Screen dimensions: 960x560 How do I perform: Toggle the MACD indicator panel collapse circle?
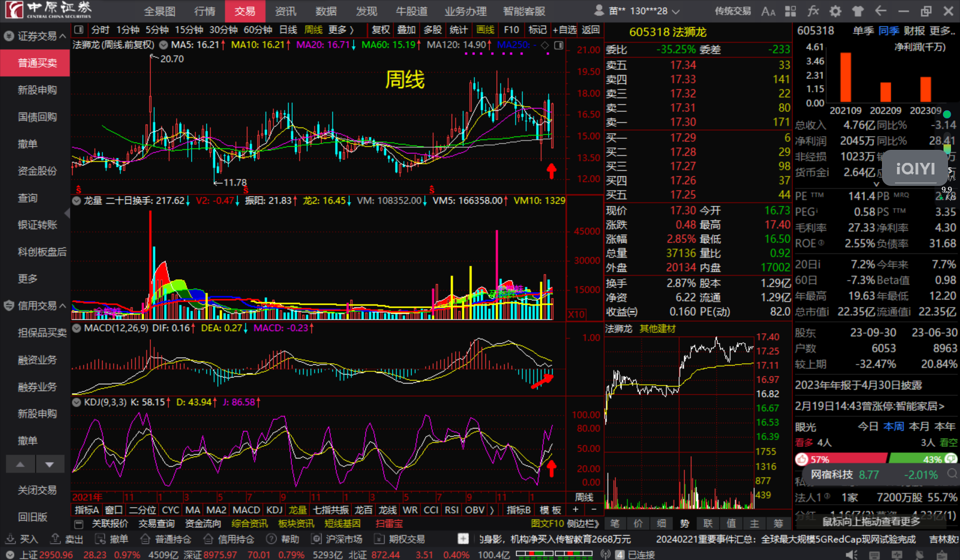76,328
